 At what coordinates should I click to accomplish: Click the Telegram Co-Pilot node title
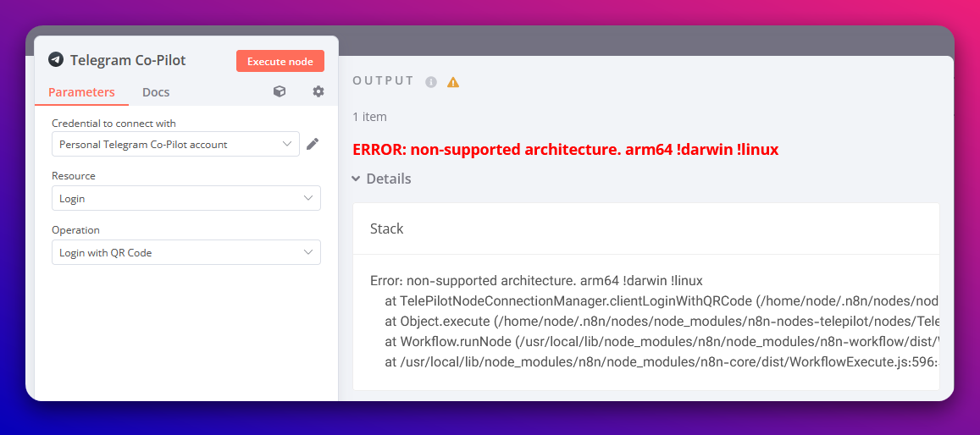click(x=128, y=61)
